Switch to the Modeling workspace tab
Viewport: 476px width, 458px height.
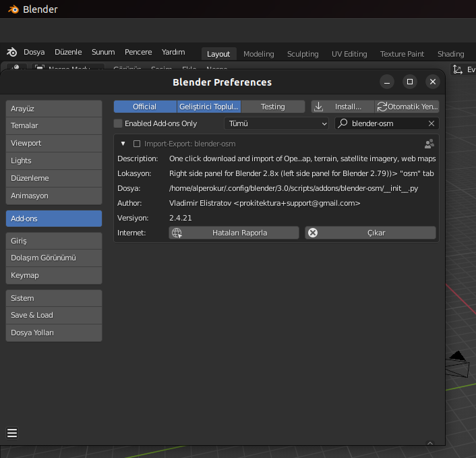[259, 54]
